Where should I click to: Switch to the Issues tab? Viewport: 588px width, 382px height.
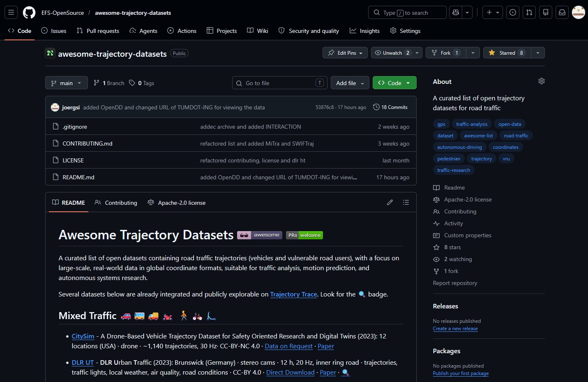[54, 31]
